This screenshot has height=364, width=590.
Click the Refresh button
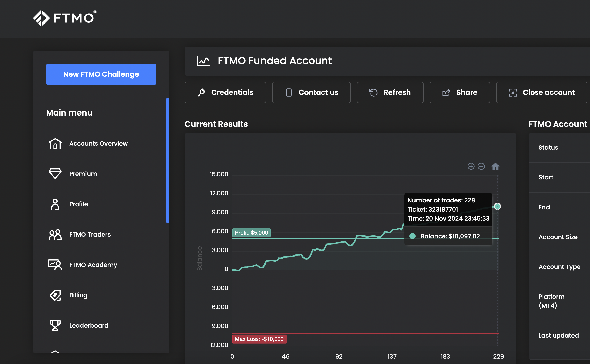390,93
